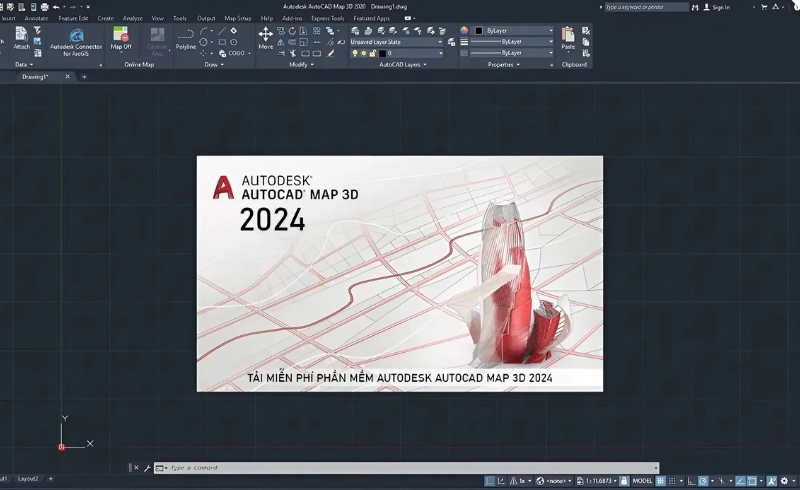Open the Feature Edit ribbon tab
Screen dimensions: 800x490
(73, 18)
